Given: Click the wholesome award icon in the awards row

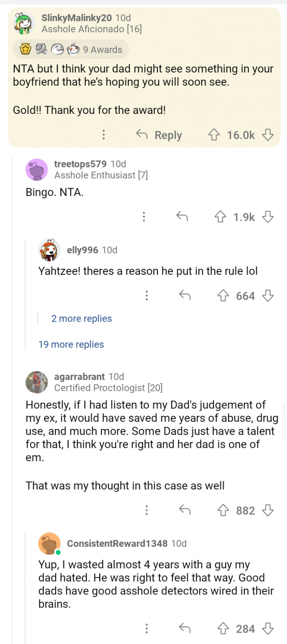Looking at the screenshot, I should 58,49.
